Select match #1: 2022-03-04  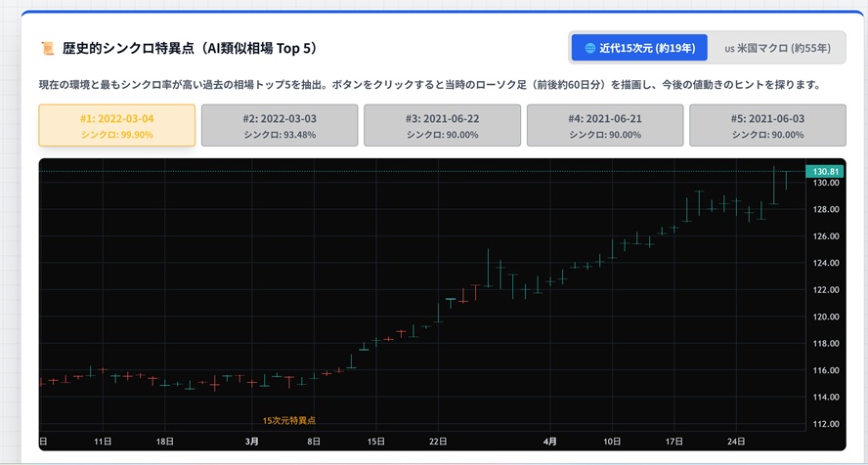tap(117, 126)
